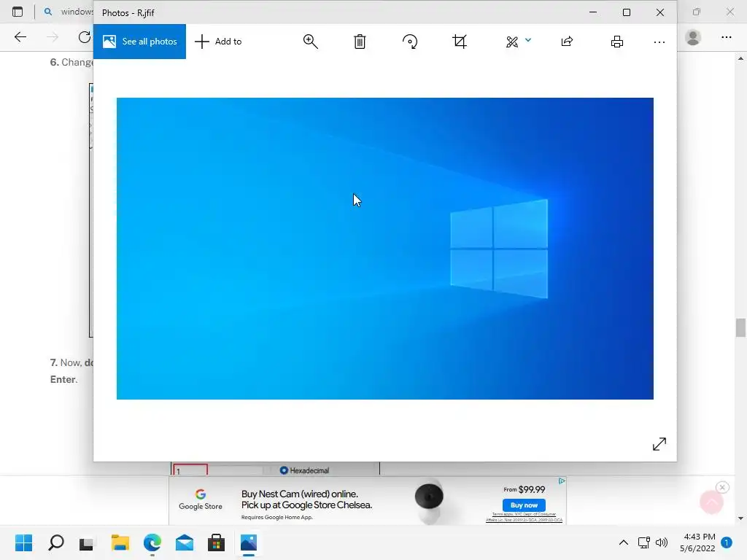Delete the photo with trash icon
The width and height of the screenshot is (747, 560).
(x=360, y=42)
